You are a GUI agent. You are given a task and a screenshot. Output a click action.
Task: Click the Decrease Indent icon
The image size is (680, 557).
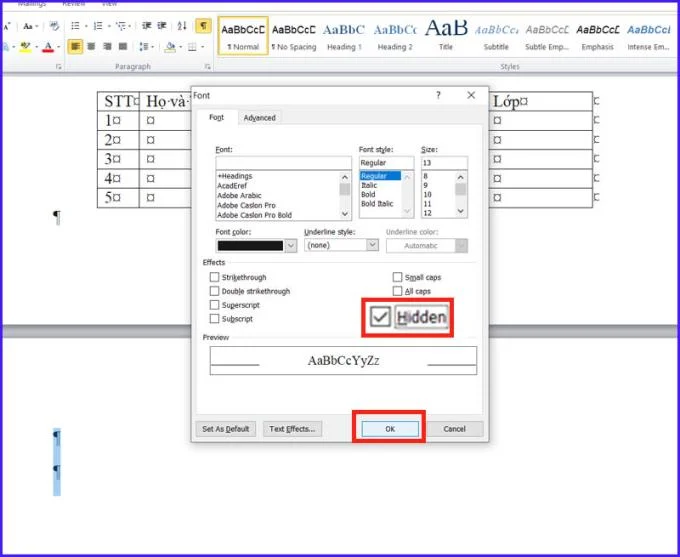pyautogui.click(x=147, y=26)
